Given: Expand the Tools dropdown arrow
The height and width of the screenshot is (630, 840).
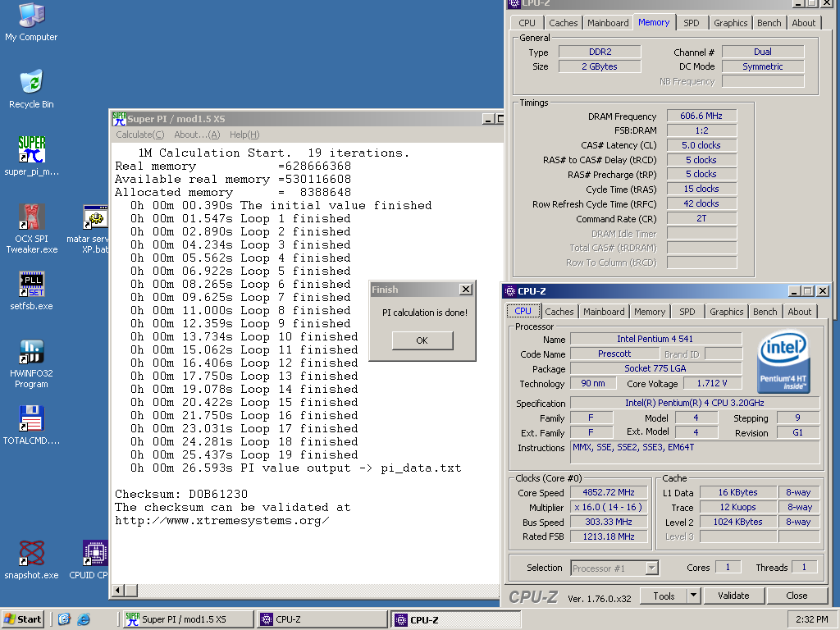Looking at the screenshot, I should pos(694,596).
